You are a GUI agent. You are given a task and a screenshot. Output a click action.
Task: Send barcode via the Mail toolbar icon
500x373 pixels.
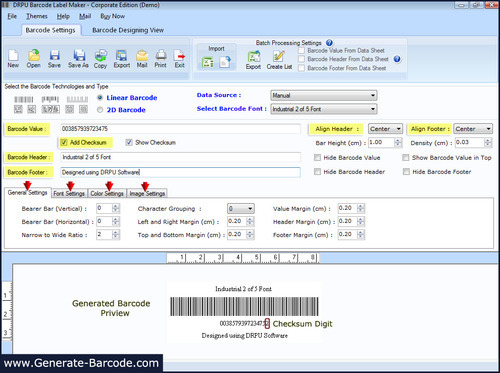point(142,58)
